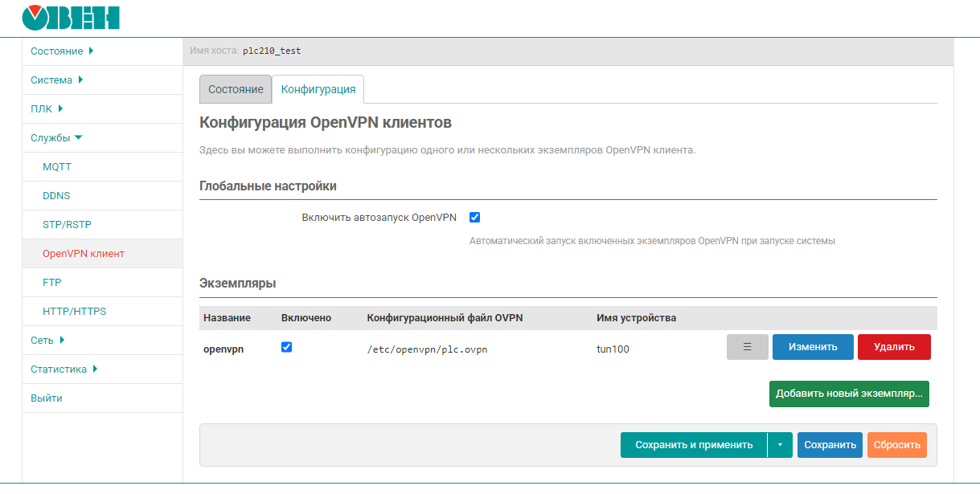Disable the OpenVPN autostart checkbox
Screen dimensions: 980x494
(474, 218)
